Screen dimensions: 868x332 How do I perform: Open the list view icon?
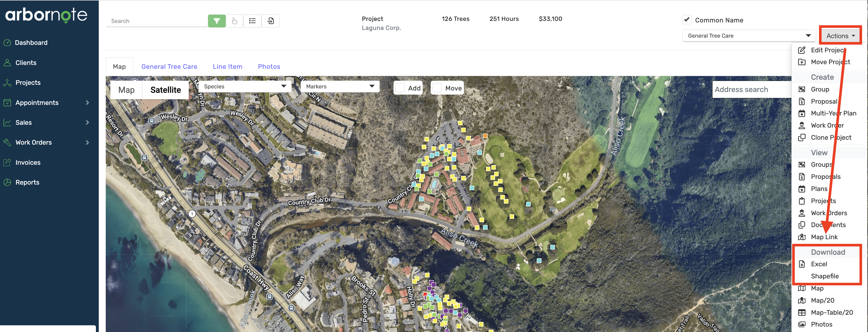(x=252, y=21)
